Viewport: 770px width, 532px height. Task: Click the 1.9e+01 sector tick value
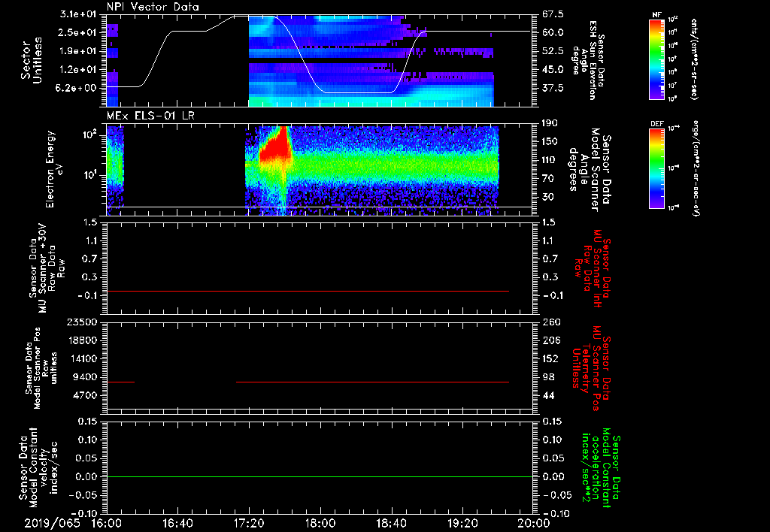click(79, 51)
